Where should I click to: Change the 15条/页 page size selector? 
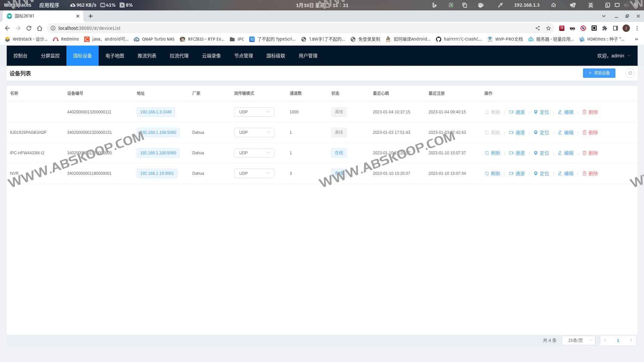point(579,340)
